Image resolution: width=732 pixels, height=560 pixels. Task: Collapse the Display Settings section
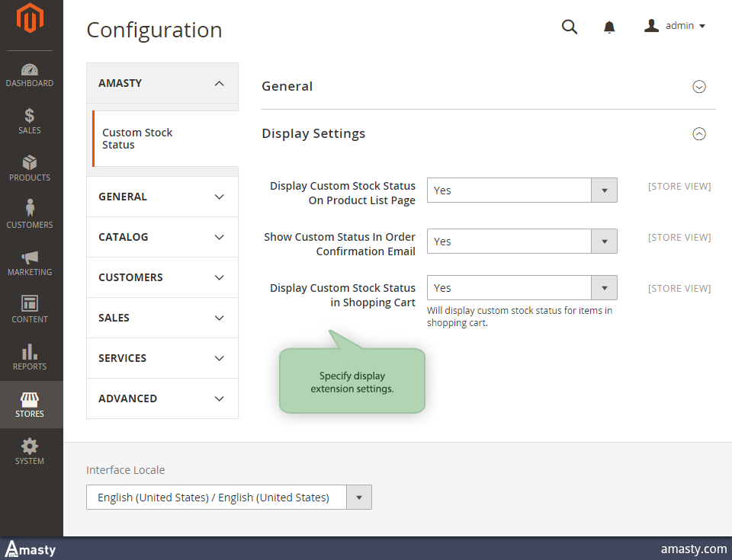pyautogui.click(x=698, y=134)
